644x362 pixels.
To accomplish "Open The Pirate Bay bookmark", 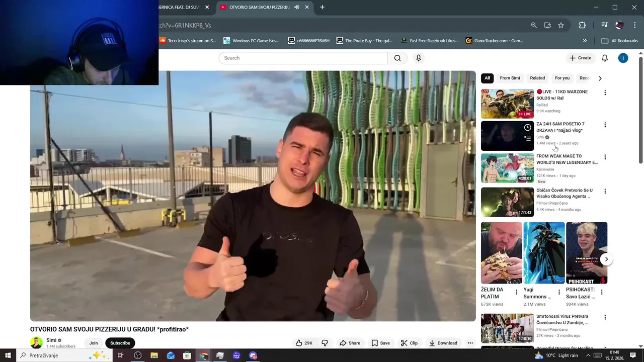I will 364,41.
